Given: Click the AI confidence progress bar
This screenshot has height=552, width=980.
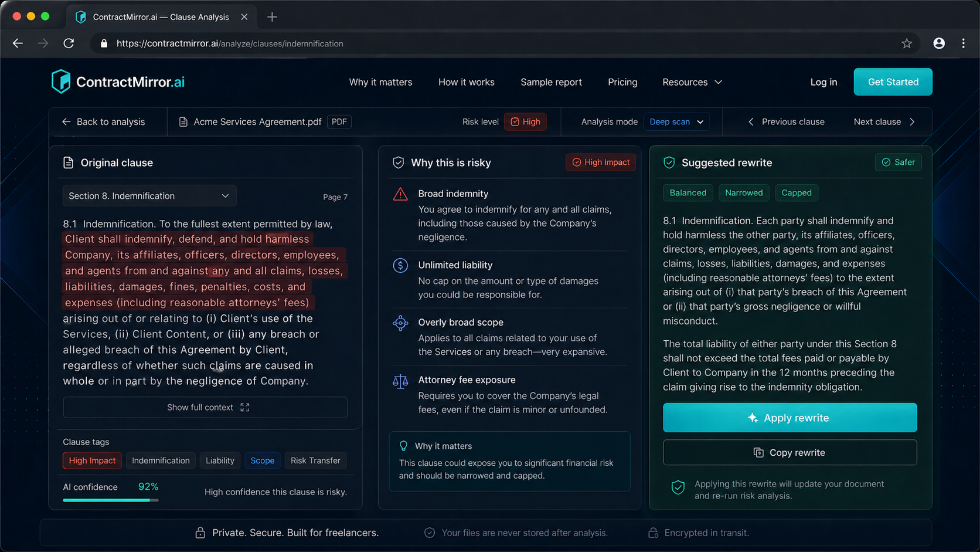Looking at the screenshot, I should pyautogui.click(x=111, y=500).
